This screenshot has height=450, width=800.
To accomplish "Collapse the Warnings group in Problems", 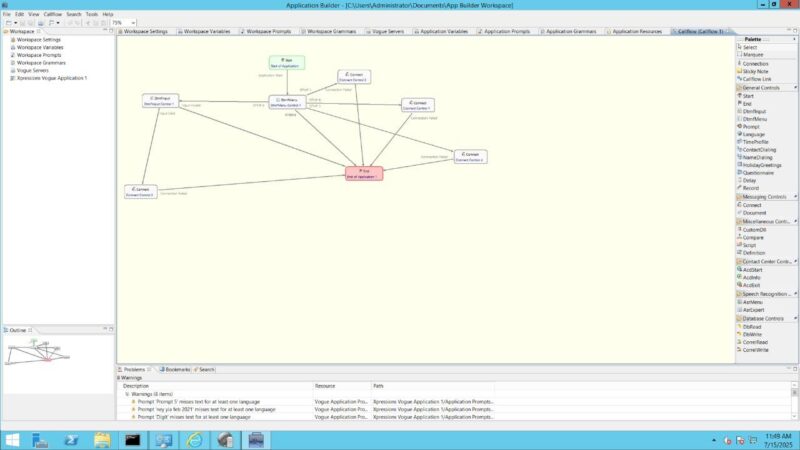I will (x=120, y=393).
